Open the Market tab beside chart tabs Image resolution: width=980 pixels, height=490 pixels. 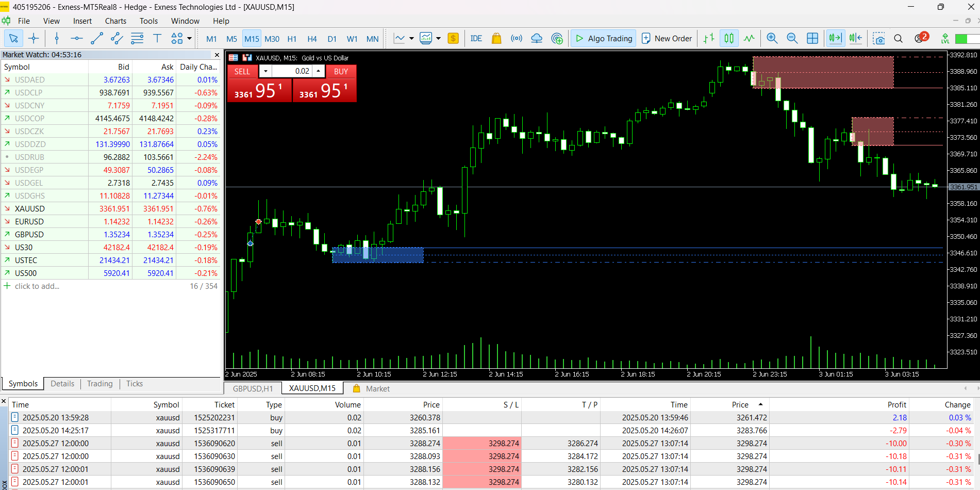click(371, 388)
